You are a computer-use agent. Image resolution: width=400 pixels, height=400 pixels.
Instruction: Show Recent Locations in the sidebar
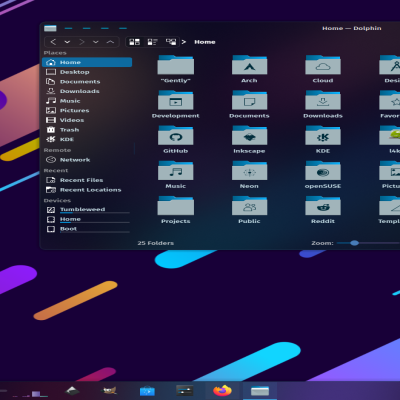(87, 190)
